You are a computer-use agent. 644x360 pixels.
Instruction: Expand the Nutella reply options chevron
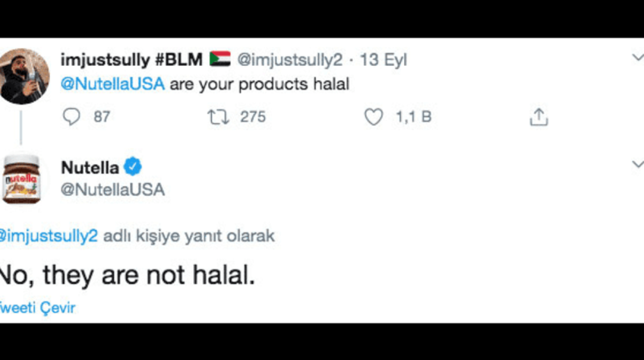coord(637,164)
